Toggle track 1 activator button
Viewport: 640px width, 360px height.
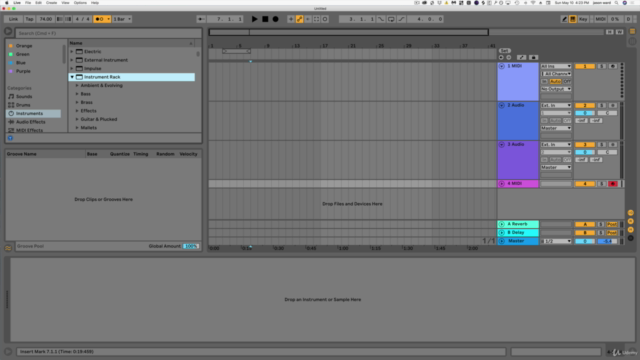click(585, 66)
